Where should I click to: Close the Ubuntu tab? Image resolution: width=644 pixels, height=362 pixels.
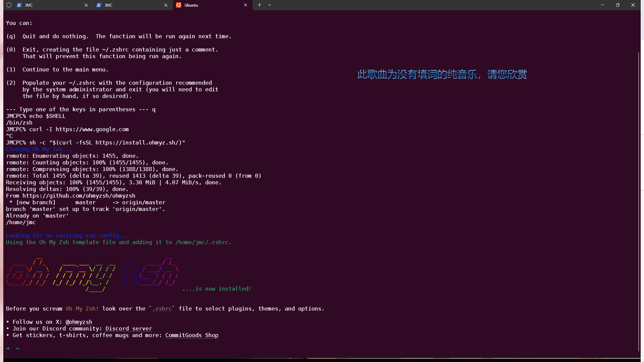[246, 5]
